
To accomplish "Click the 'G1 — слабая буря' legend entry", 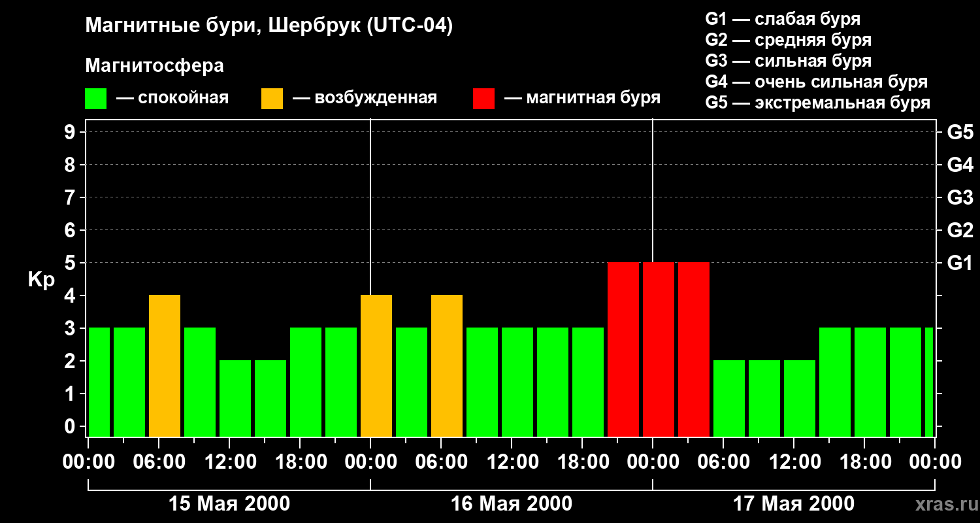I will tap(783, 19).
